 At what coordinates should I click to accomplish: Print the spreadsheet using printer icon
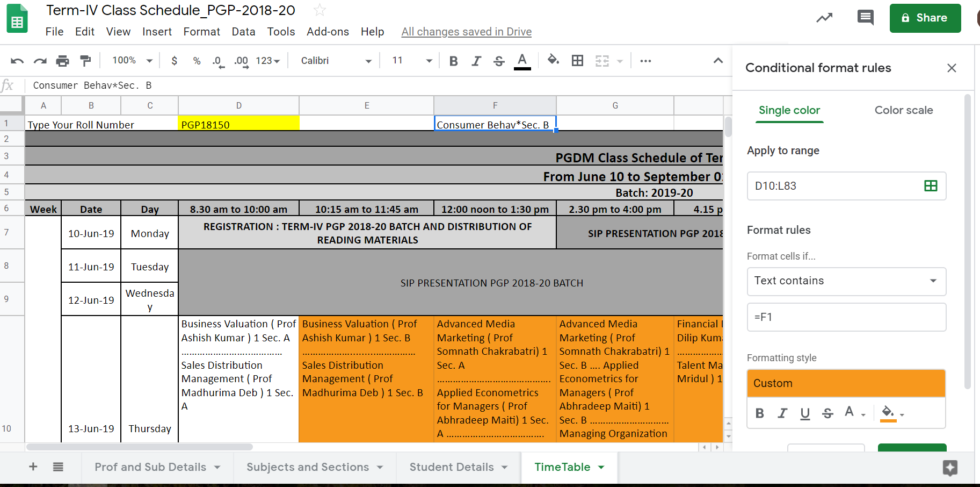[x=63, y=61]
